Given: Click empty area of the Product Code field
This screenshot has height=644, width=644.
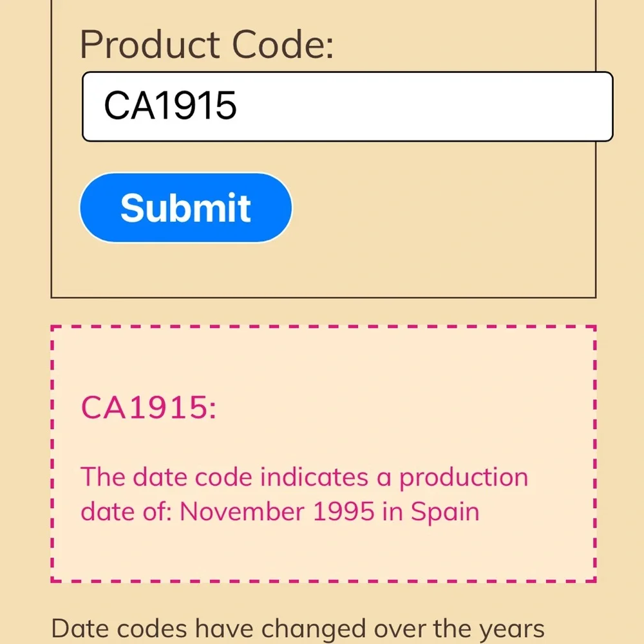Looking at the screenshot, I should tap(423, 106).
